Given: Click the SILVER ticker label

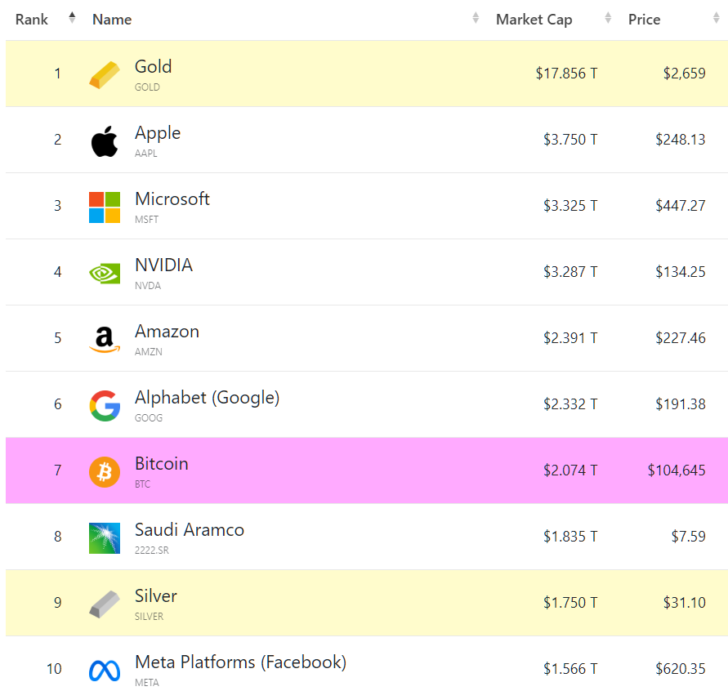Looking at the screenshot, I should (x=149, y=617).
